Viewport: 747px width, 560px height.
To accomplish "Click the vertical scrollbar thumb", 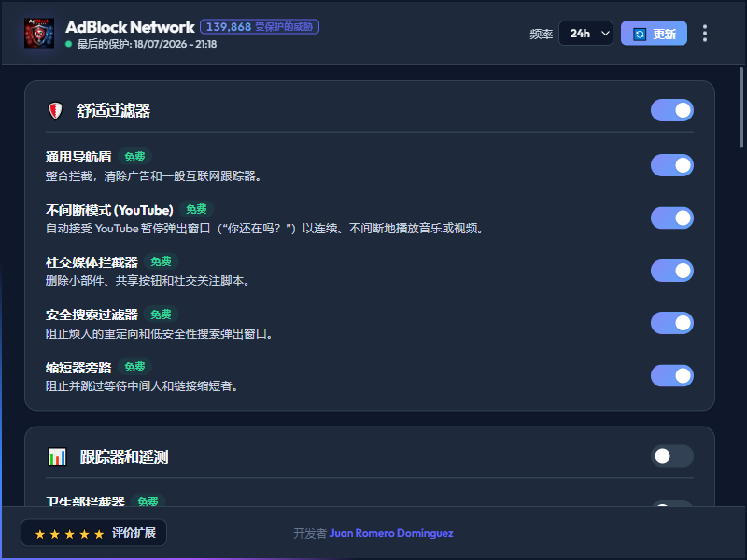I will point(741,107).
